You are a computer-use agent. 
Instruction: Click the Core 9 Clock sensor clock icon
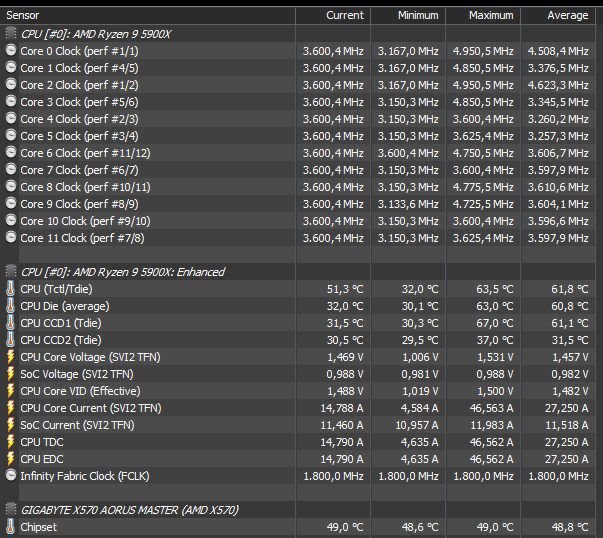[x=11, y=203]
